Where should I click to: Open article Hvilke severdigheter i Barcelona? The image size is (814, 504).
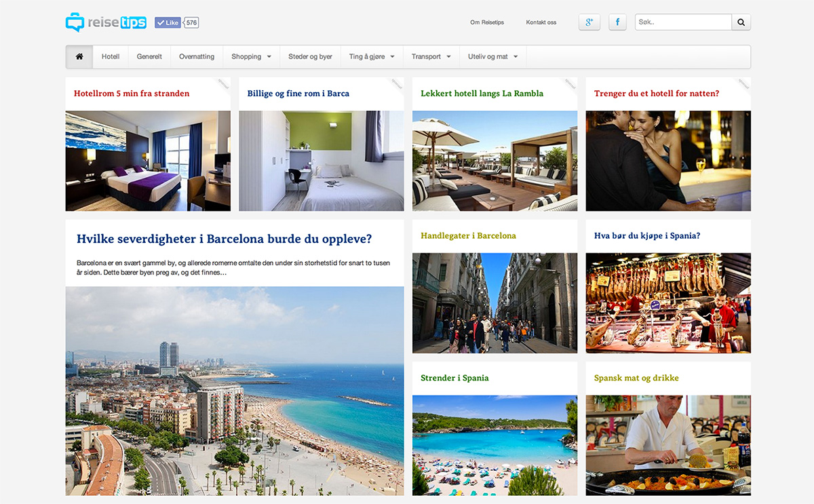tap(224, 239)
